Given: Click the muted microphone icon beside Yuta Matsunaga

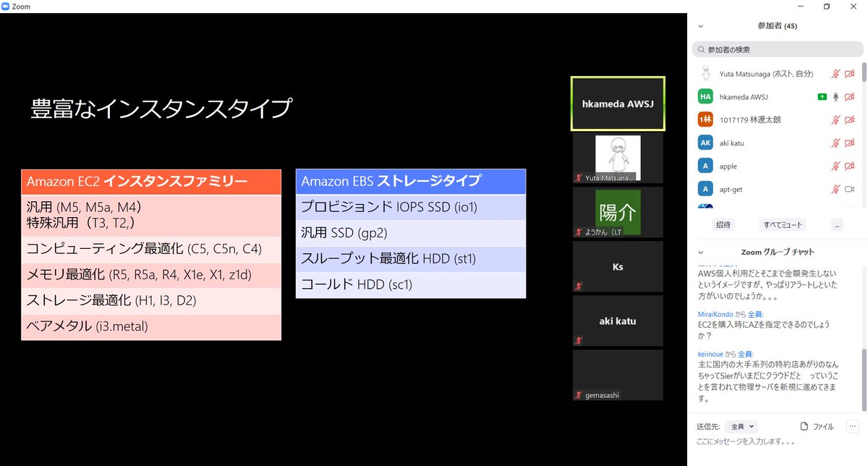Looking at the screenshot, I should (835, 74).
